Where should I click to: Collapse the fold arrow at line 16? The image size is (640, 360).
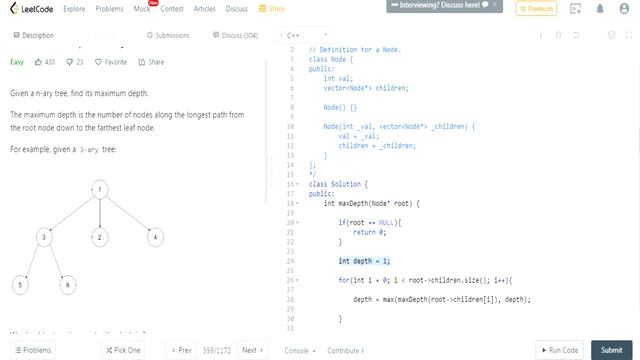tap(297, 184)
